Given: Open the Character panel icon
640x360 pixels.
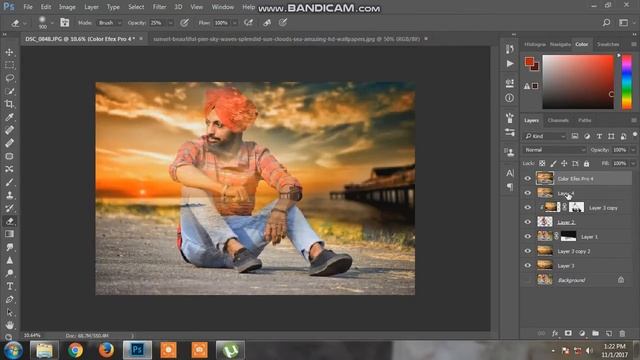Looking at the screenshot, I should pyautogui.click(x=510, y=173).
